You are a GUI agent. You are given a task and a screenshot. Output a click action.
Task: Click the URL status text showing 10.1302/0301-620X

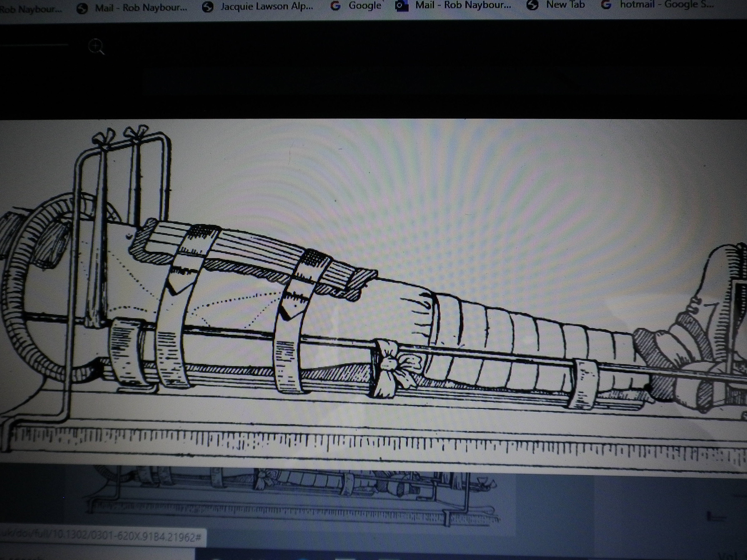click(x=101, y=536)
